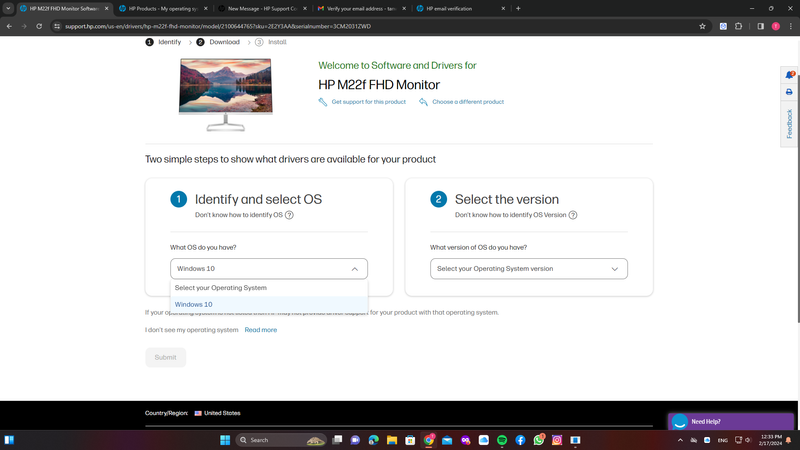This screenshot has width=800, height=450.
Task: Open the Feedback side tab
Action: tap(789, 123)
